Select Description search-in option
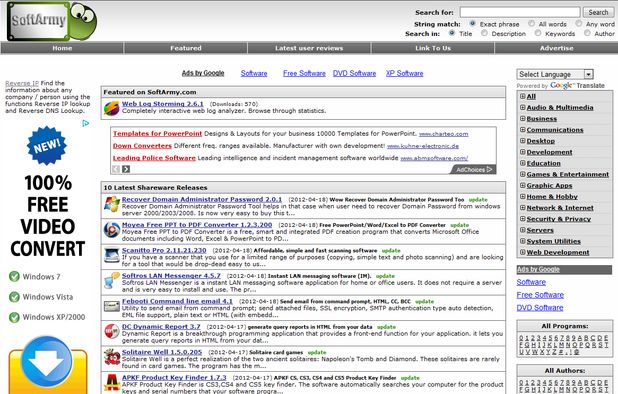Image resolution: width=618 pixels, height=394 pixels. pos(484,33)
